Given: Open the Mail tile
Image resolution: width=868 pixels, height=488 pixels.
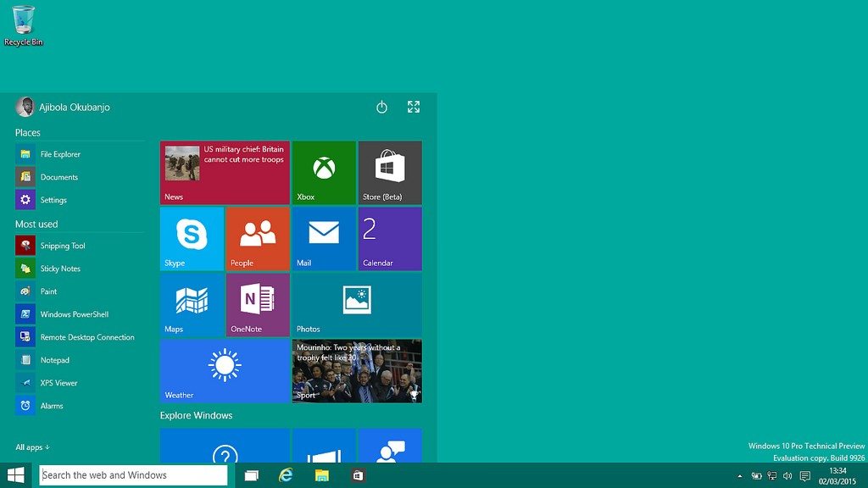Looking at the screenshot, I should (324, 239).
